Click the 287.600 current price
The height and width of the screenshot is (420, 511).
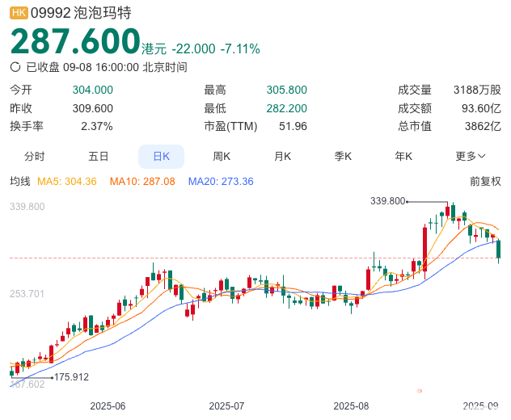[75, 41]
